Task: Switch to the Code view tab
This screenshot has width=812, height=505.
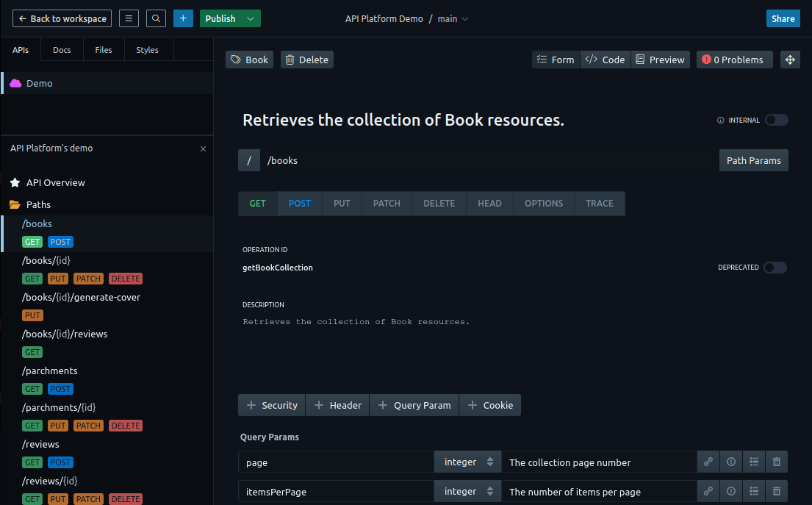Action: tap(606, 60)
